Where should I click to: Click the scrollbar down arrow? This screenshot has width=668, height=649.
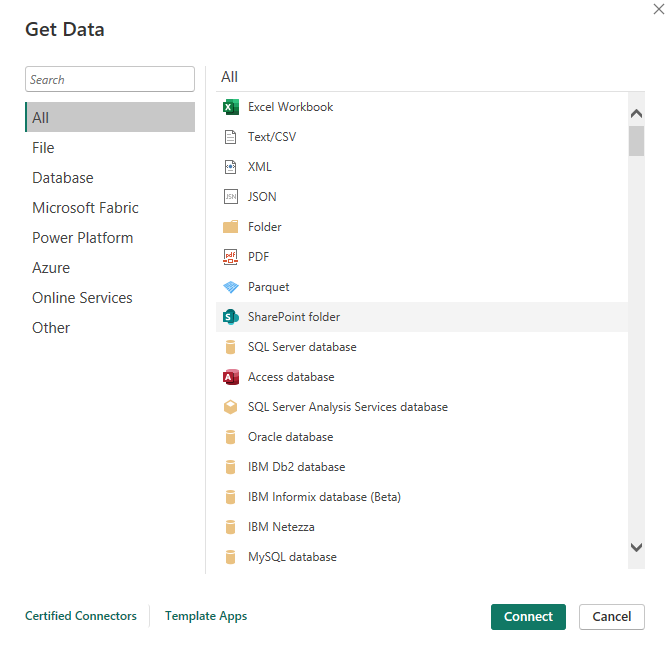click(636, 548)
